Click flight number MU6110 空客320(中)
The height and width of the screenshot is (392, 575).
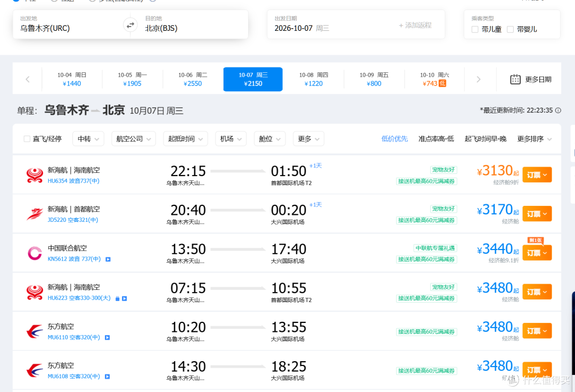(73, 337)
